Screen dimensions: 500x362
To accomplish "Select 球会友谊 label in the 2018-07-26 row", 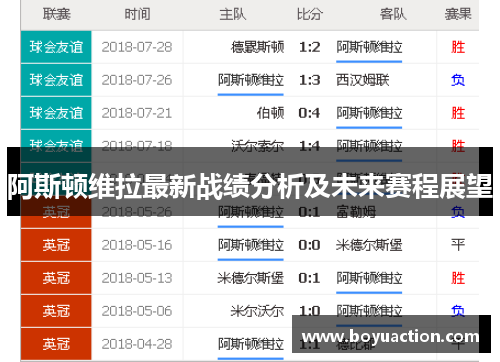I will [56, 80].
